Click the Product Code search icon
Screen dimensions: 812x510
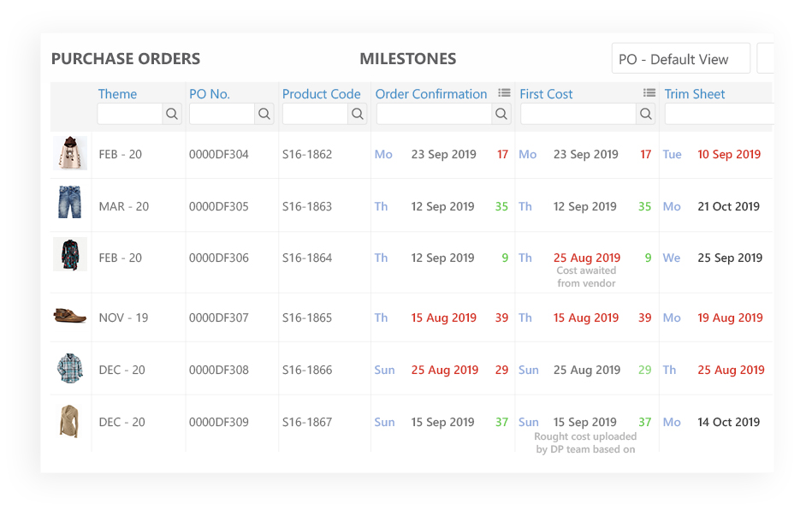click(358, 114)
